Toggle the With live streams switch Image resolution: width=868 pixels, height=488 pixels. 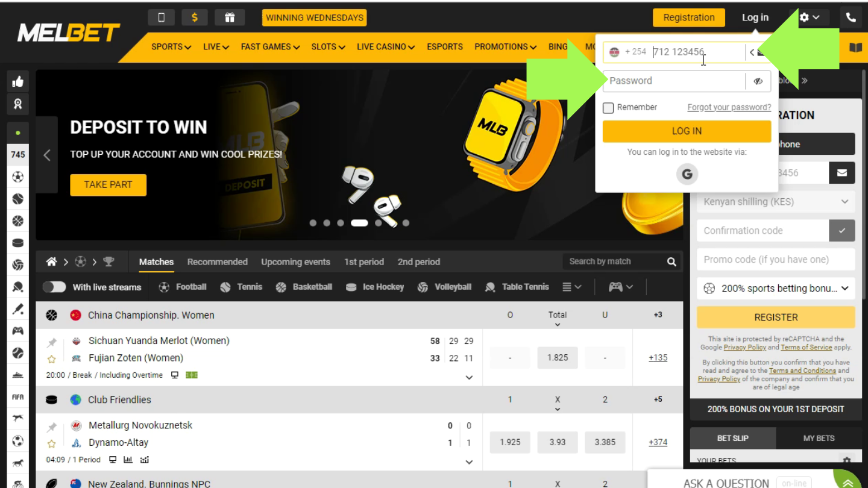[x=54, y=287]
